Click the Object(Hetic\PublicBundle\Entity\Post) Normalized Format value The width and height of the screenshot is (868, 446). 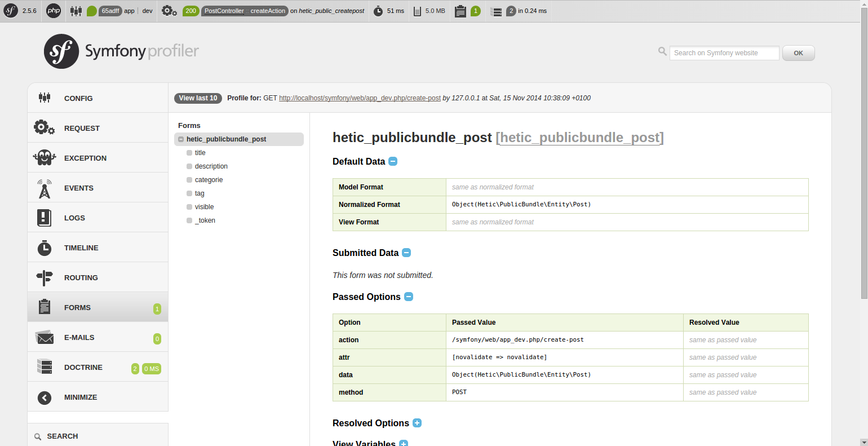click(521, 205)
